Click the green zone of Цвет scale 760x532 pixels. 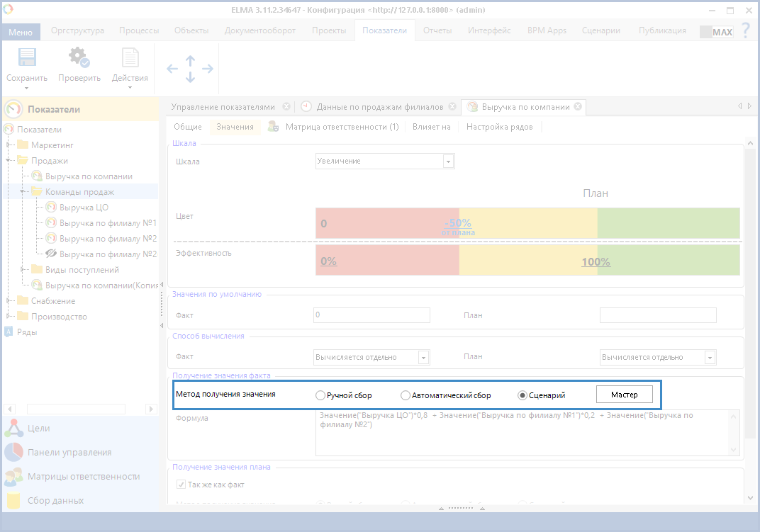(668, 223)
